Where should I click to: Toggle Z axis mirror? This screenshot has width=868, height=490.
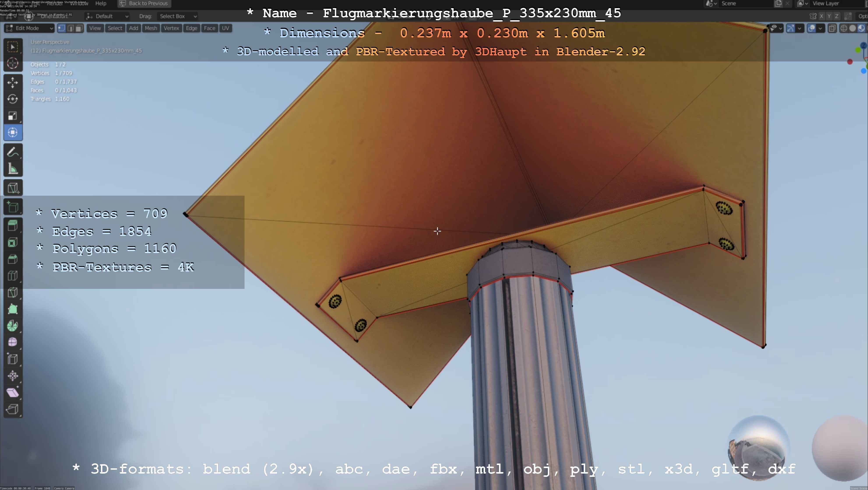(836, 16)
